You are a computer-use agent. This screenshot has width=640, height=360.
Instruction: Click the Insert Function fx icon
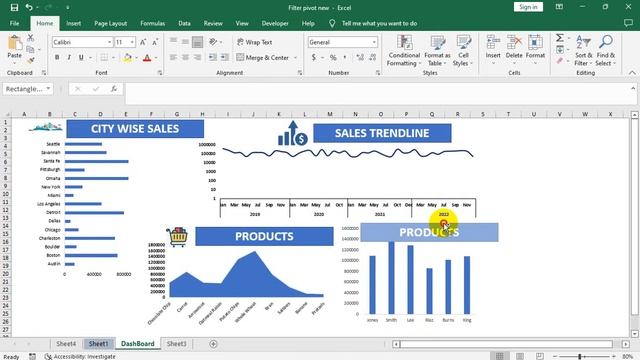point(114,89)
